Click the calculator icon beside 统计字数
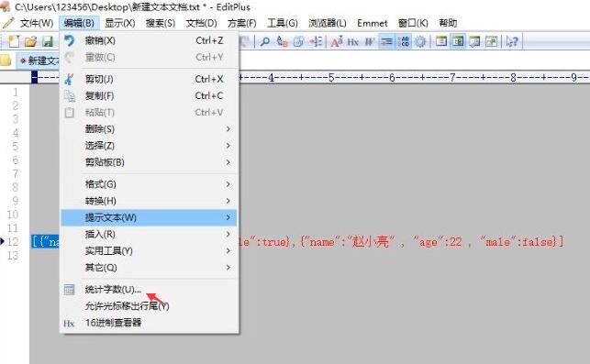 tap(69, 290)
